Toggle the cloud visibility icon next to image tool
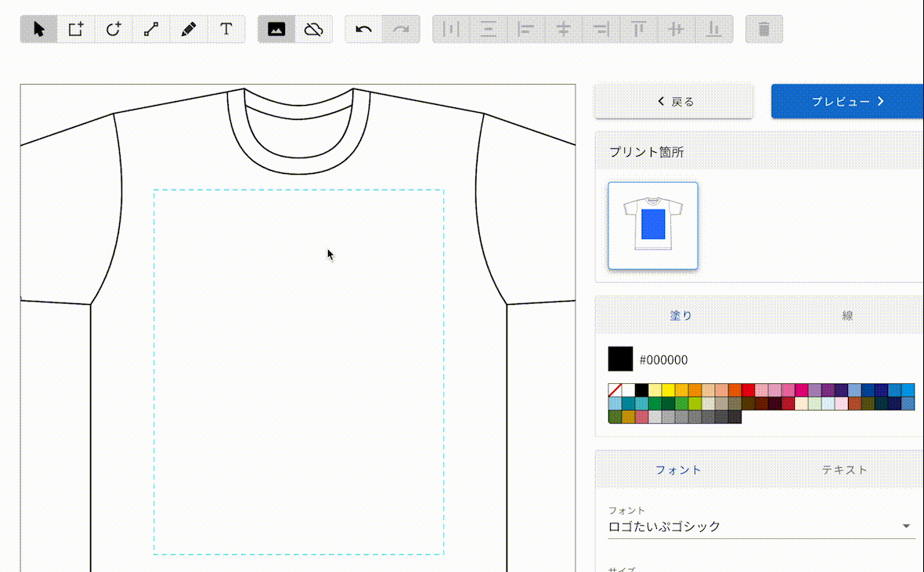924x572 pixels. (x=313, y=29)
